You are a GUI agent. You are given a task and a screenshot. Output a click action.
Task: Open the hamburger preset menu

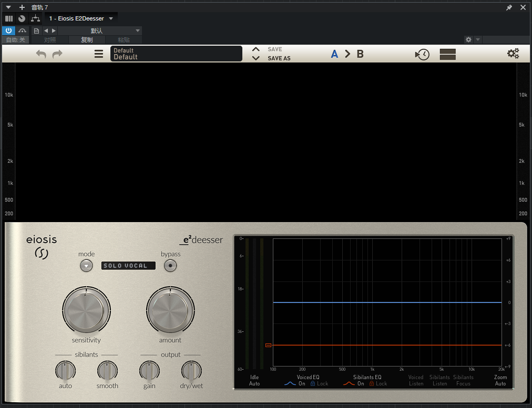click(99, 54)
